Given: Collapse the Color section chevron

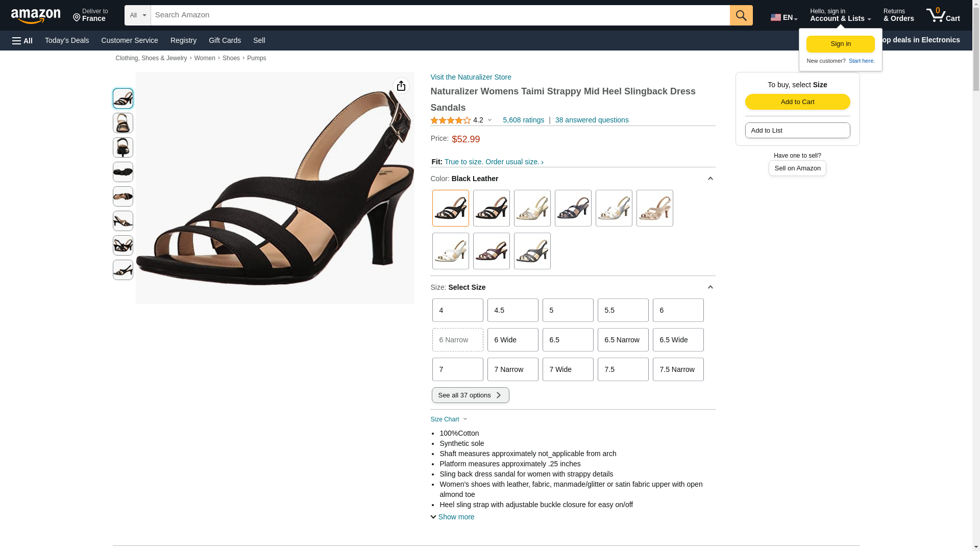Looking at the screenshot, I should coord(710,179).
